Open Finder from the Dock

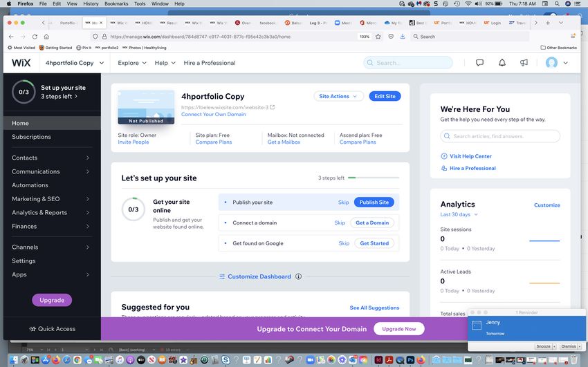(14, 360)
